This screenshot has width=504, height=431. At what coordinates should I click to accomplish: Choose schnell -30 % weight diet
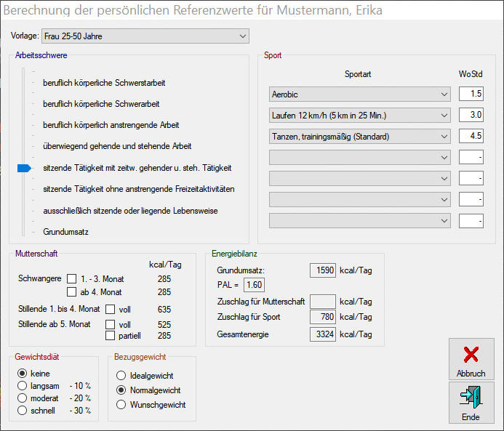click(22, 410)
